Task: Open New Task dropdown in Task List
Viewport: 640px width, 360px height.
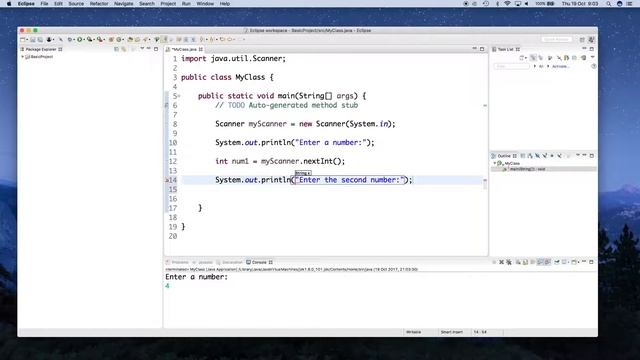Action: (526, 58)
